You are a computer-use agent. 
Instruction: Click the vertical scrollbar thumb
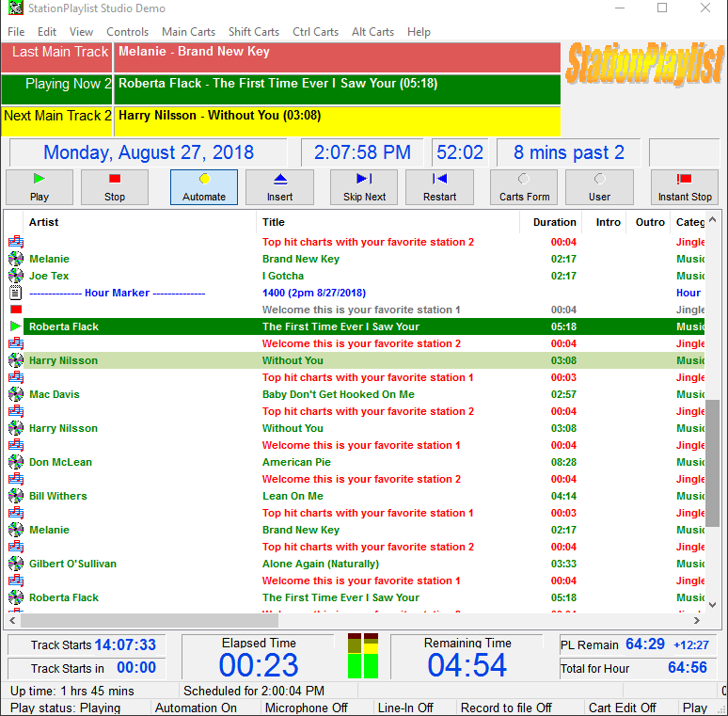(x=713, y=463)
